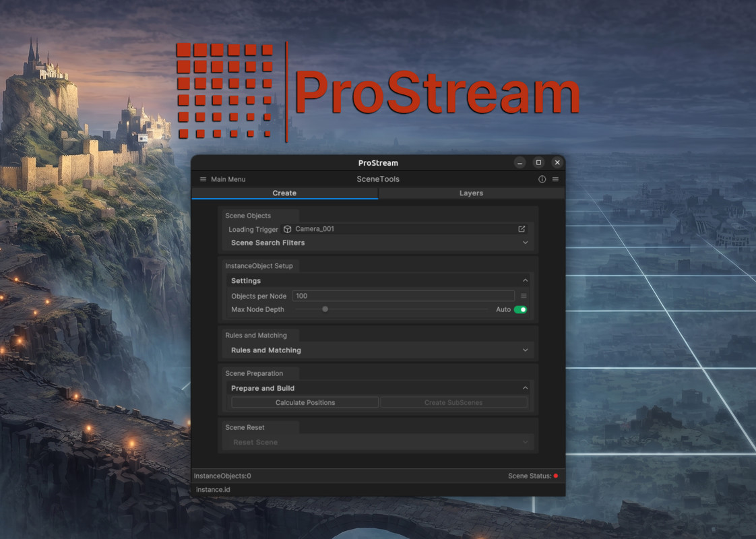The width and height of the screenshot is (756, 539).
Task: Collapse the Prepare and Build section
Action: [x=379, y=388]
